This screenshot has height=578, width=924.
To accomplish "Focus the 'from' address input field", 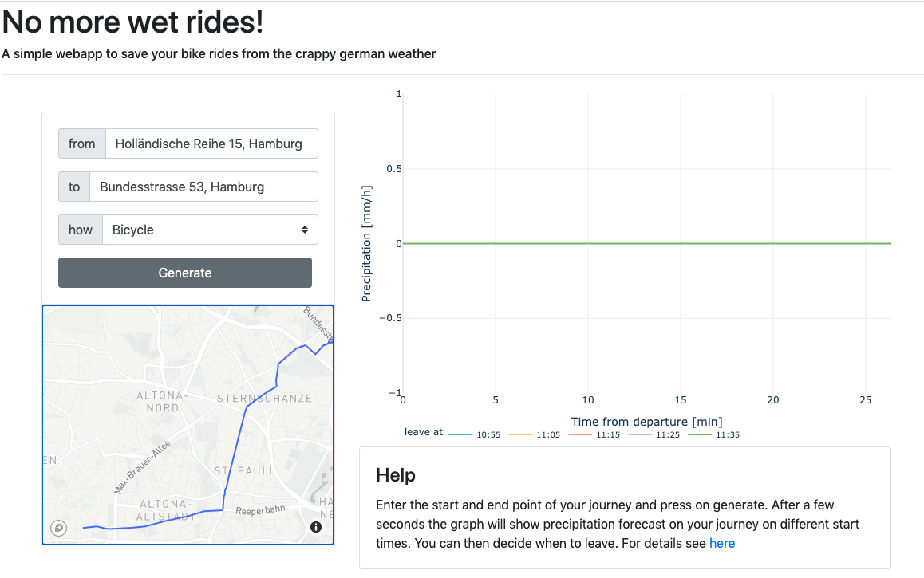I will [211, 144].
